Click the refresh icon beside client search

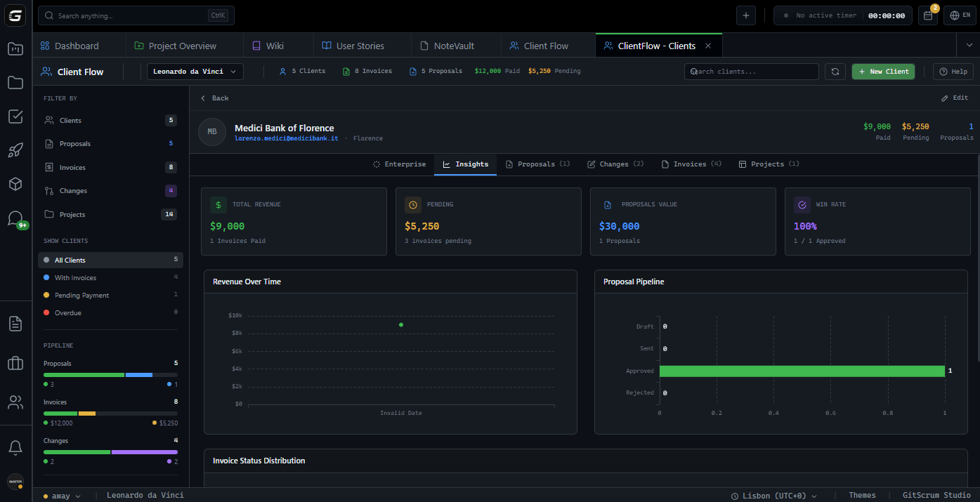pos(835,71)
